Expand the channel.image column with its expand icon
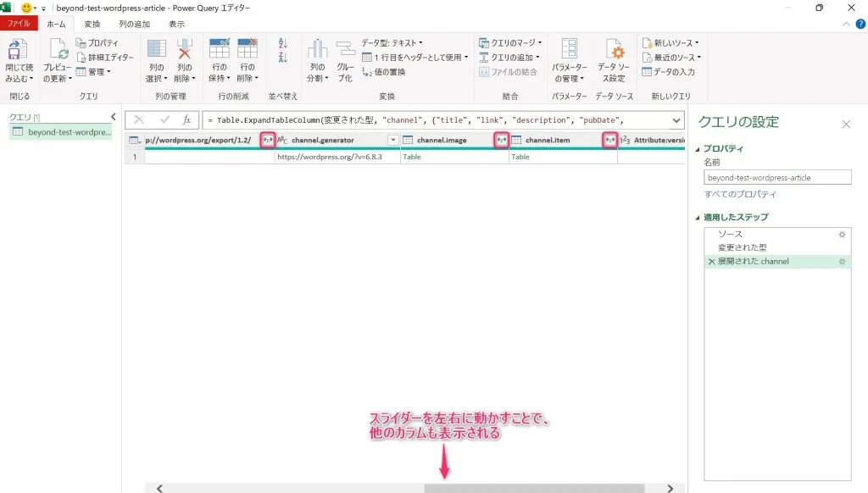The width and height of the screenshot is (868, 493). pos(501,140)
